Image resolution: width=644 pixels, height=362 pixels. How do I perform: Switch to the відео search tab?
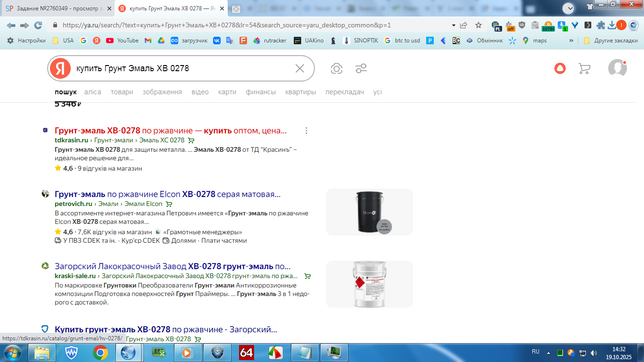tap(200, 92)
